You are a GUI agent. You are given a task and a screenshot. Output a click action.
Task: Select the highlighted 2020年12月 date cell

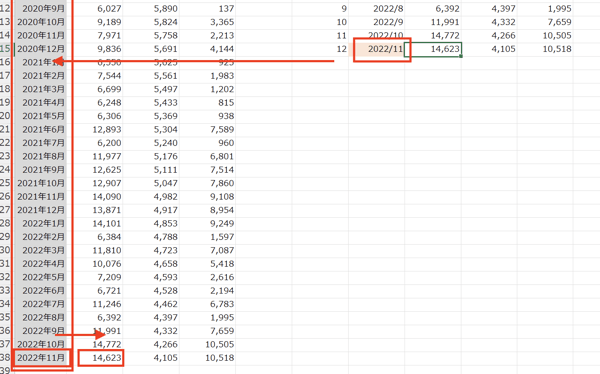(x=41, y=49)
